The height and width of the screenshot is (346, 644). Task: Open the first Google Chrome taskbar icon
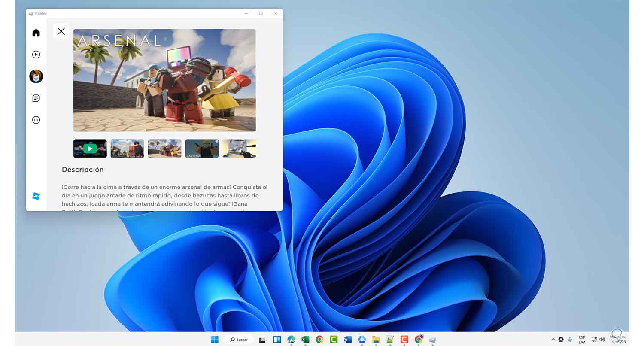319,340
